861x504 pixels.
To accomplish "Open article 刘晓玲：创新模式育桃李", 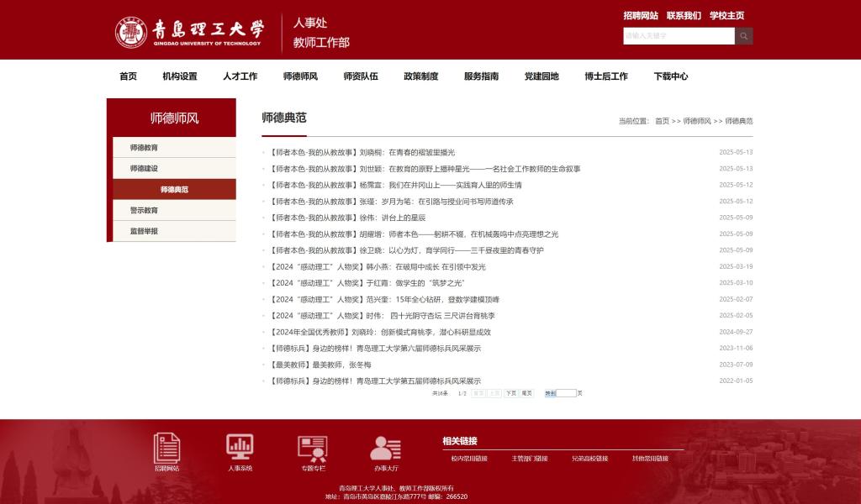I will [x=379, y=333].
